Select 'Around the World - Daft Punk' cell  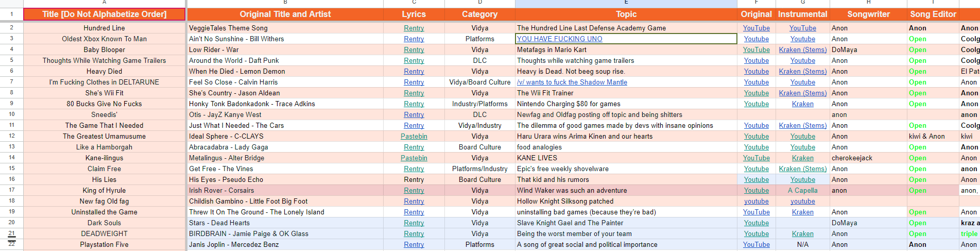pos(285,61)
